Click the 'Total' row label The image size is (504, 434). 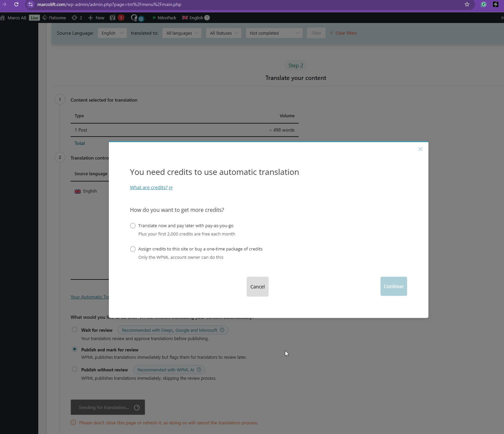point(80,143)
